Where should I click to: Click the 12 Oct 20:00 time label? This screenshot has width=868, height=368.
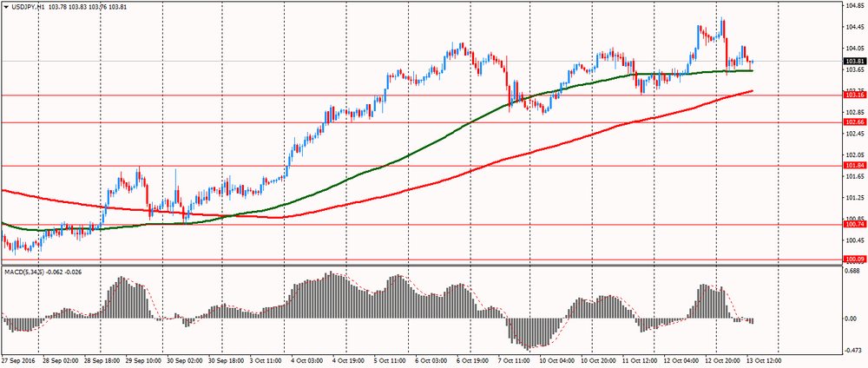[x=722, y=360]
